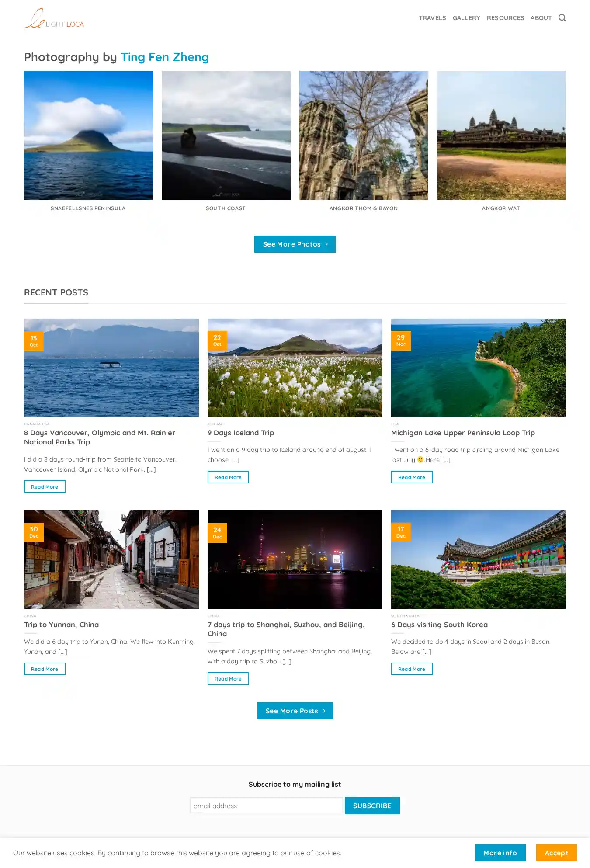
Task: Click the 30 Dec date badge
Action: 34,532
